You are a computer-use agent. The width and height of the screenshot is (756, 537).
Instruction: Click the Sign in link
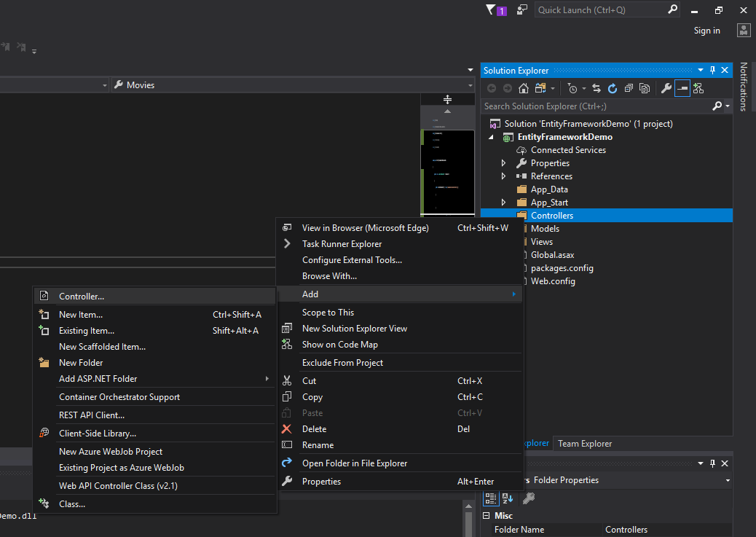click(706, 31)
